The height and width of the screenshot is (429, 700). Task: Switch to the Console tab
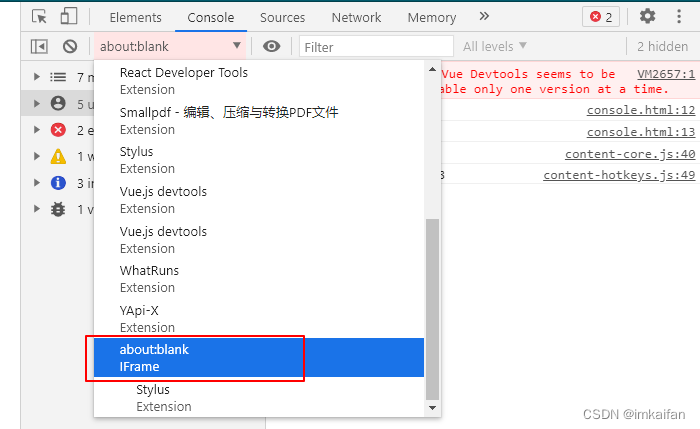(x=211, y=17)
